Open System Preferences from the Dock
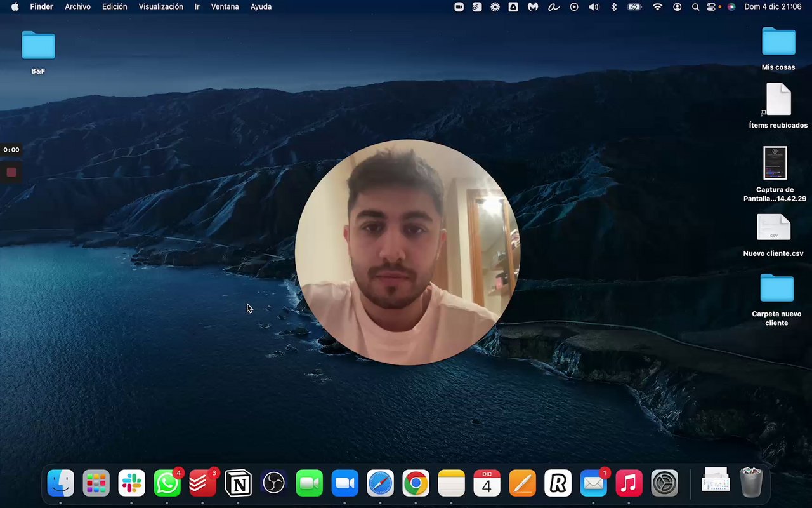The image size is (812, 508). pyautogui.click(x=665, y=484)
